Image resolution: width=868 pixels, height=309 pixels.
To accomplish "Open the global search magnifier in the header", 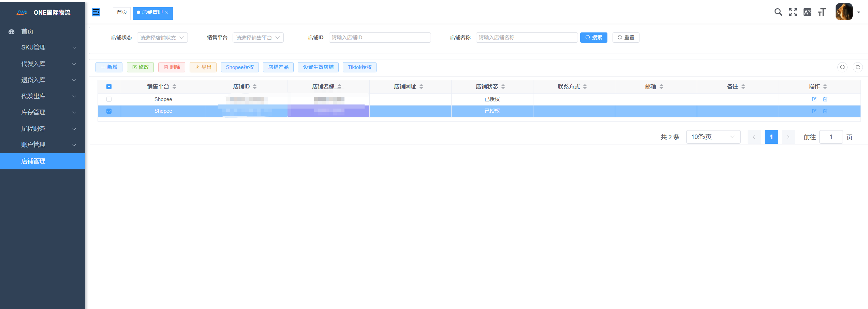I will [x=778, y=12].
